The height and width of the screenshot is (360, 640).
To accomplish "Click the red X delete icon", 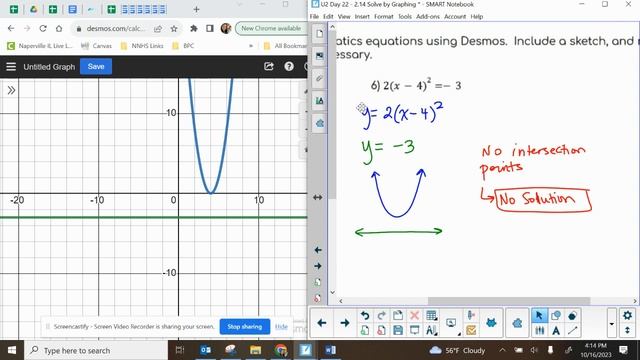I will (414, 316).
